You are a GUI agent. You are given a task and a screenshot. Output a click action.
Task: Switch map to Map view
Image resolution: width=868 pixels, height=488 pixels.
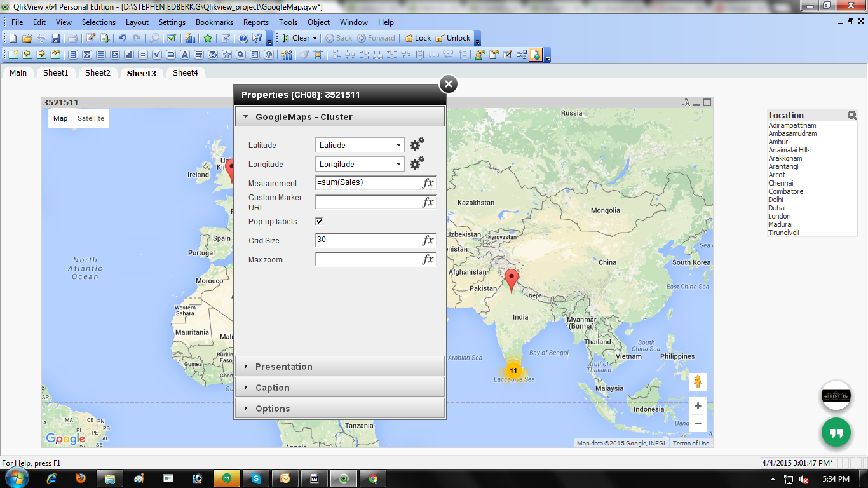[60, 118]
